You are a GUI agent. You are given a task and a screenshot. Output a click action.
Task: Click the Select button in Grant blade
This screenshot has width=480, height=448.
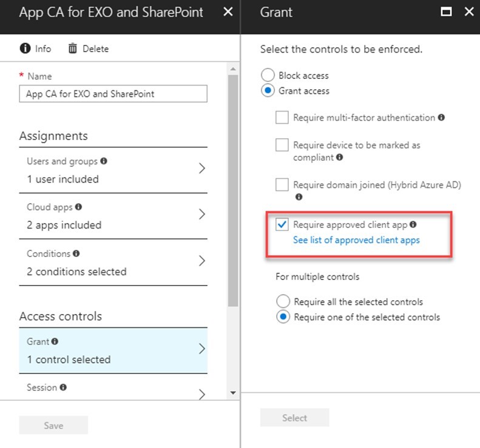[294, 418]
